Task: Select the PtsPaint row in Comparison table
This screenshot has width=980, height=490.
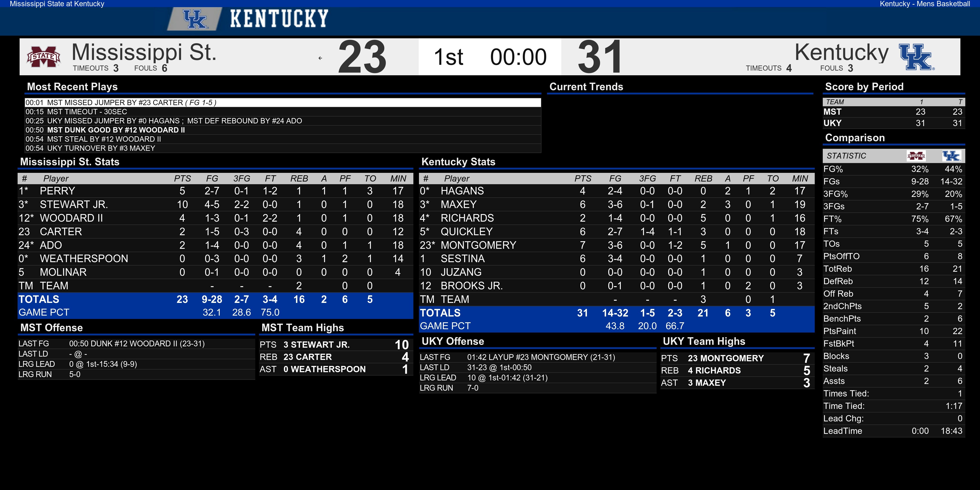Action: tap(894, 331)
